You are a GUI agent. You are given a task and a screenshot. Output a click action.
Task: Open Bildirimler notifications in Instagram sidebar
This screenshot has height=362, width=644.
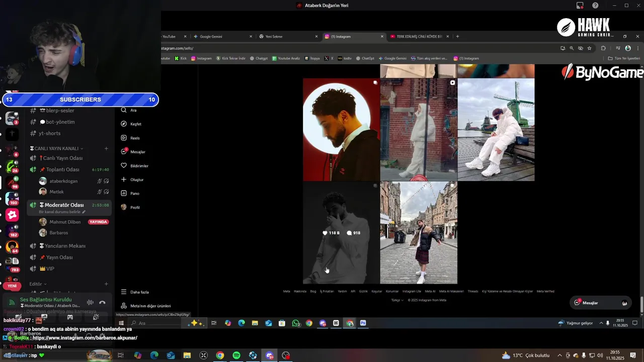click(135, 165)
